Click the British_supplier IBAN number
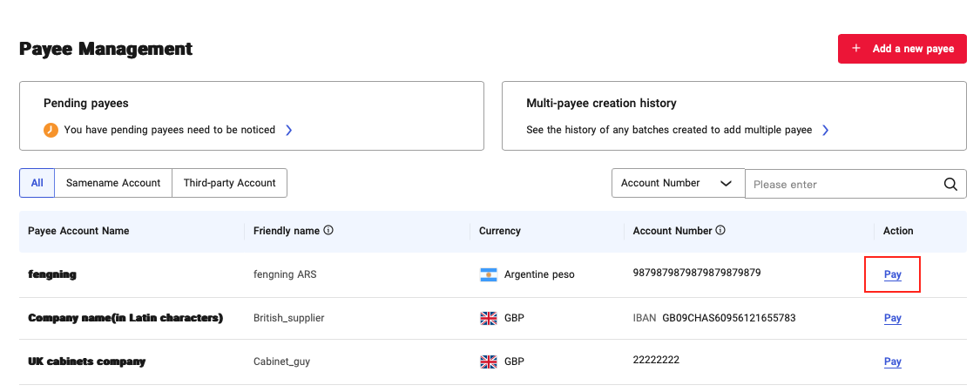The height and width of the screenshot is (392, 980). click(x=728, y=318)
